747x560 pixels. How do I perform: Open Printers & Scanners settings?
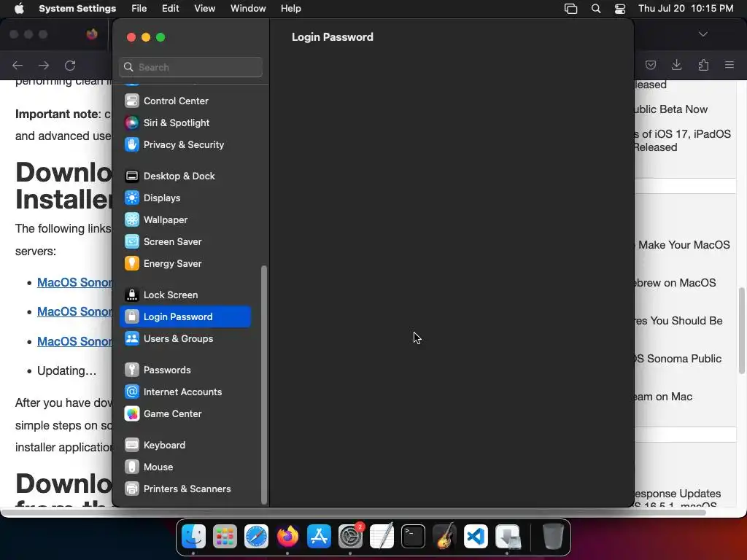(x=185, y=489)
